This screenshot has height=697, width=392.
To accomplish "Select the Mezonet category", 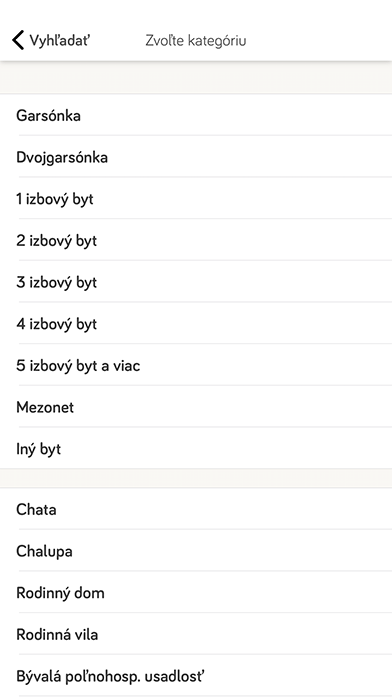I will tap(196, 407).
